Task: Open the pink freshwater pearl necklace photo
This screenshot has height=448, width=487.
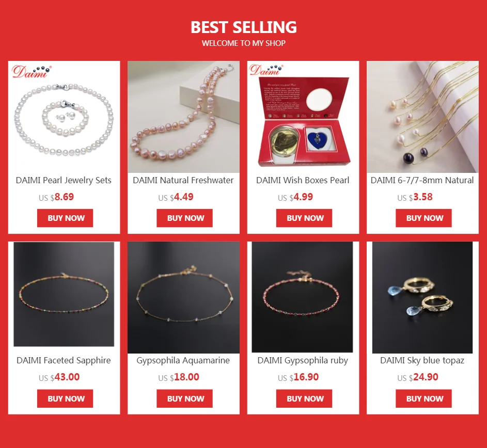Action: tap(183, 117)
